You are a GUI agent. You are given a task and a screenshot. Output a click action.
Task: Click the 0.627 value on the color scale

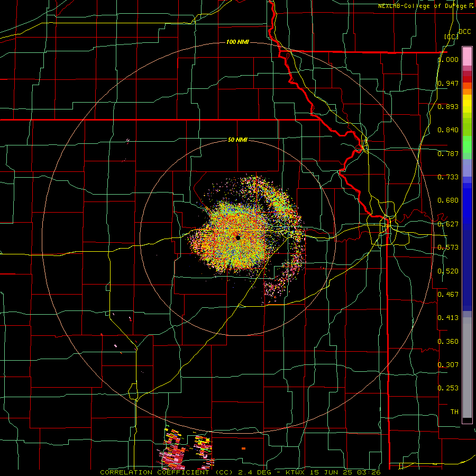pos(448,224)
